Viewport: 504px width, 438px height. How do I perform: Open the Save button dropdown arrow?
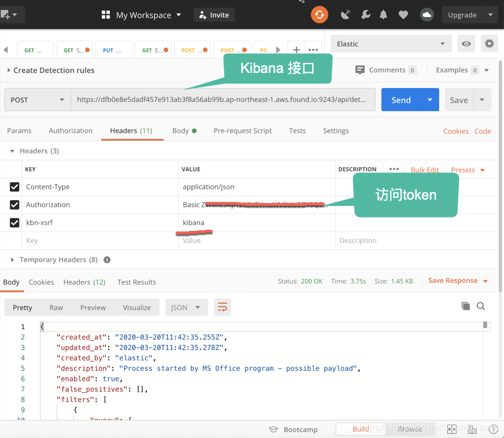482,100
